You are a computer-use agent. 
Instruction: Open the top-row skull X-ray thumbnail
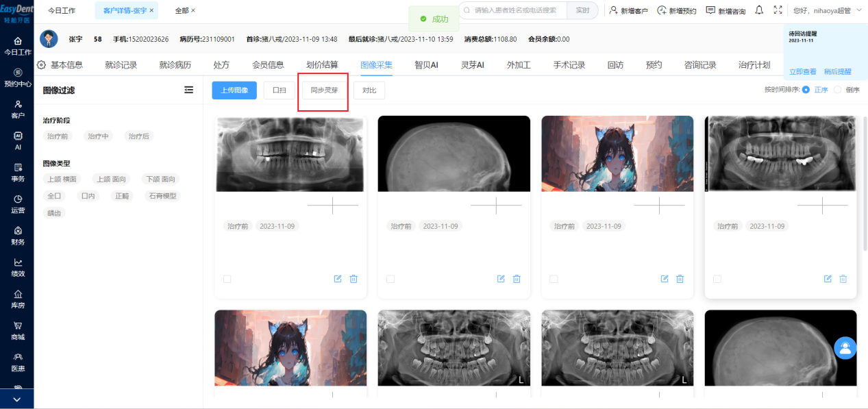[x=454, y=153]
